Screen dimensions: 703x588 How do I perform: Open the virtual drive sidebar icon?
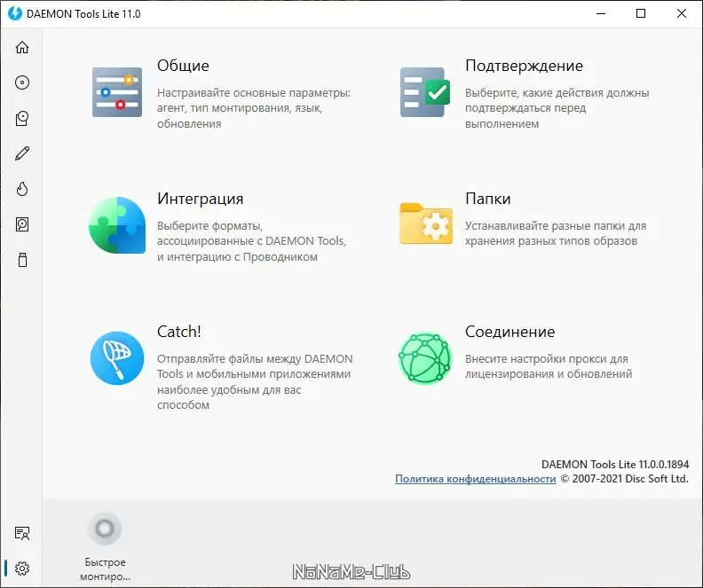[x=22, y=118]
